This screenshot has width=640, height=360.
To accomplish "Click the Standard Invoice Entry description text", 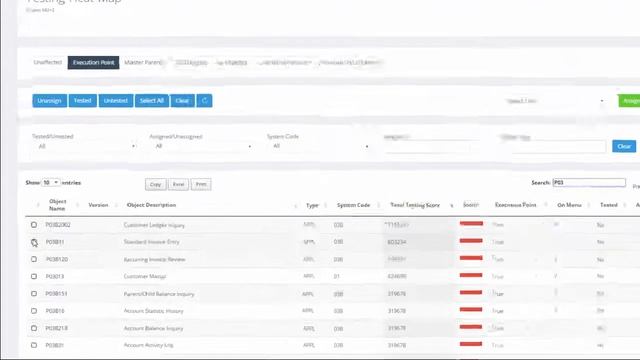I will tap(151, 242).
